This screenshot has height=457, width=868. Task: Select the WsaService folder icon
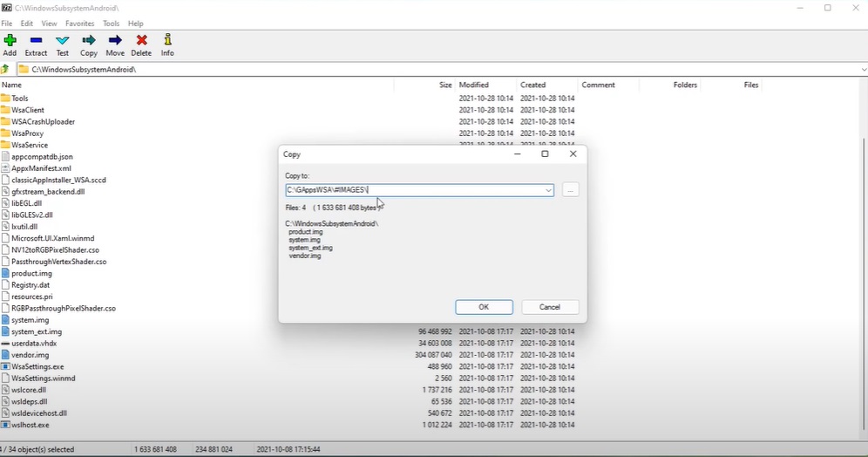click(5, 145)
